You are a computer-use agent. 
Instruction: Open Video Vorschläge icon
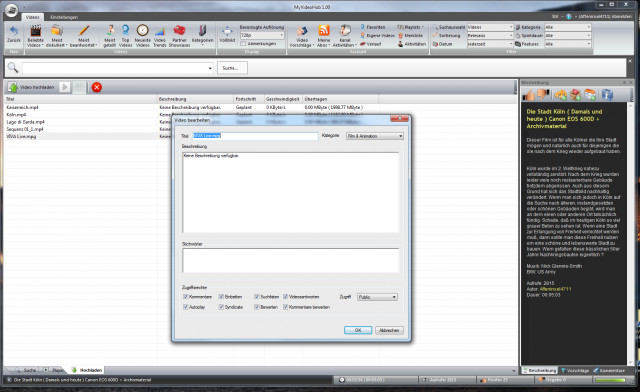tap(302, 36)
